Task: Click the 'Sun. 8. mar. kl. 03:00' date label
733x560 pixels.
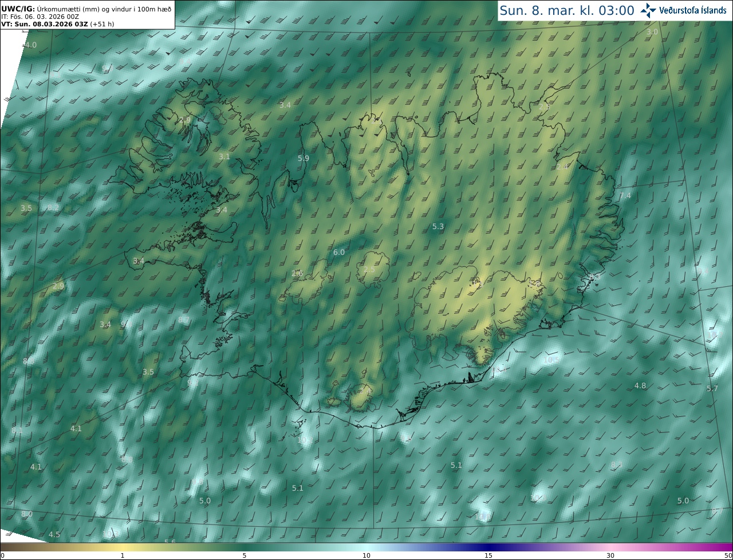Action: [567, 10]
